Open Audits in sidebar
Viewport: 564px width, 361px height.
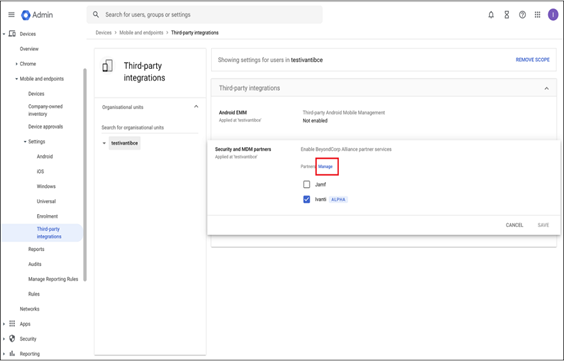tap(35, 264)
